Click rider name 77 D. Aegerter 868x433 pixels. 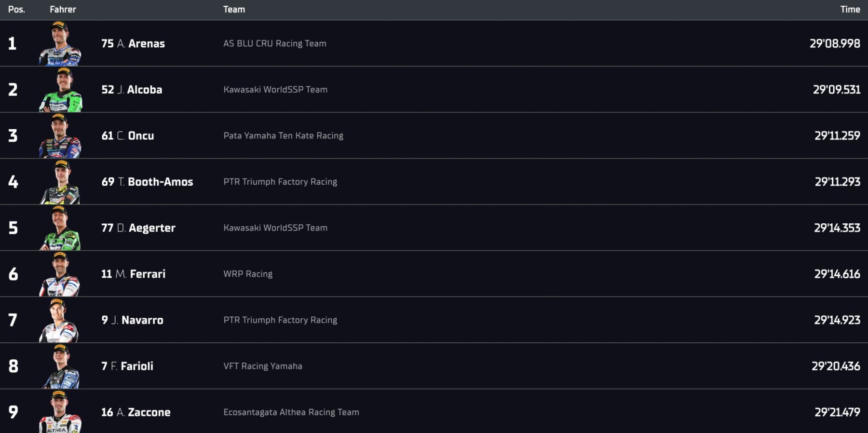pyautogui.click(x=138, y=228)
